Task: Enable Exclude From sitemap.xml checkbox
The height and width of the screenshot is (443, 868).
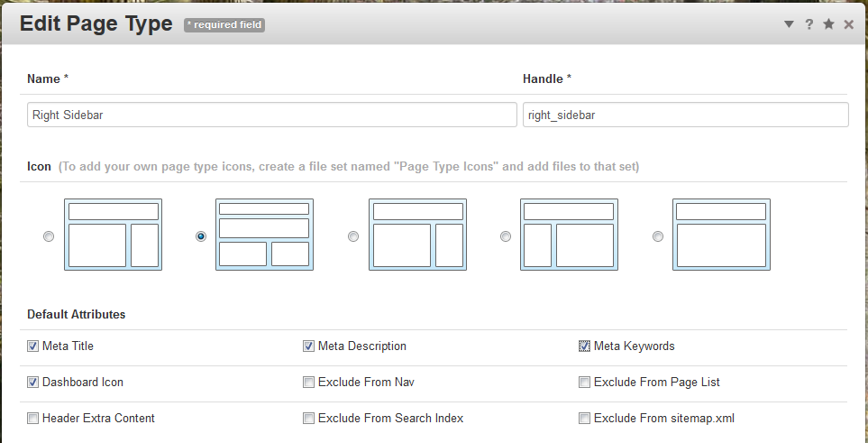Action: (x=585, y=418)
